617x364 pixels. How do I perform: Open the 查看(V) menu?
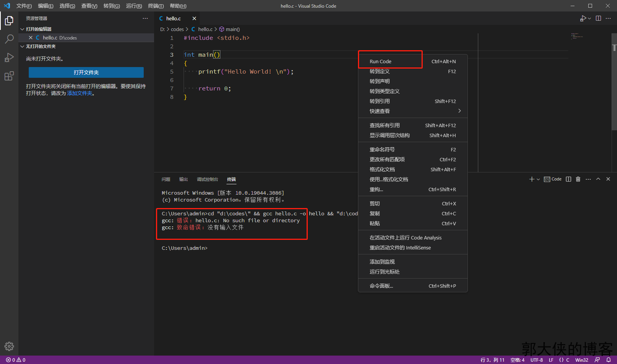click(89, 6)
